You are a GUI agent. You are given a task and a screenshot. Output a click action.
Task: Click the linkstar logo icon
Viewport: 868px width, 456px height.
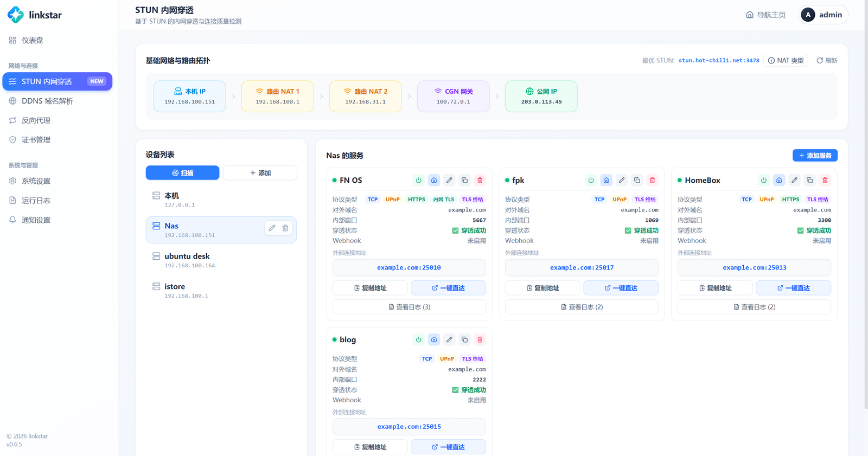[16, 15]
